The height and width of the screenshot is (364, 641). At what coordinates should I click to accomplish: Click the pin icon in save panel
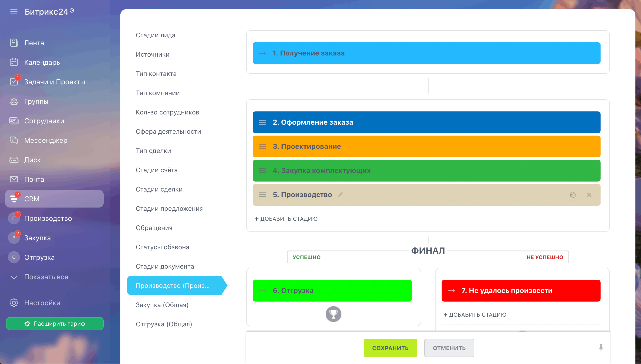(x=601, y=348)
